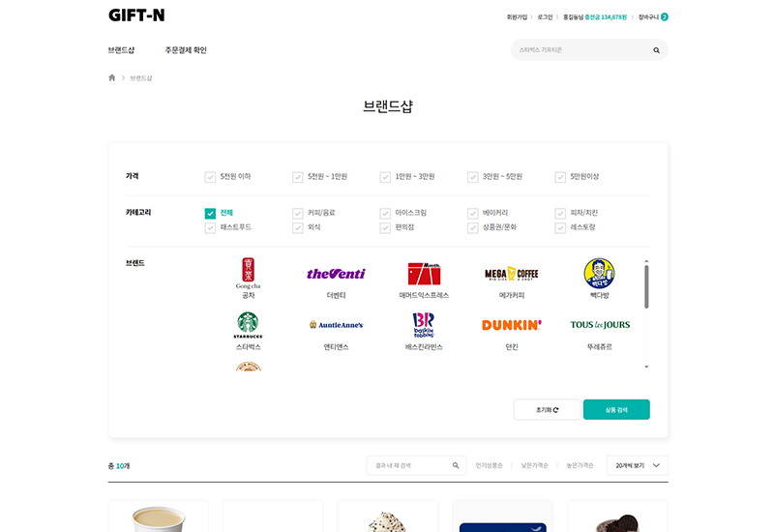Click the Dunkin brand logo

(x=511, y=325)
